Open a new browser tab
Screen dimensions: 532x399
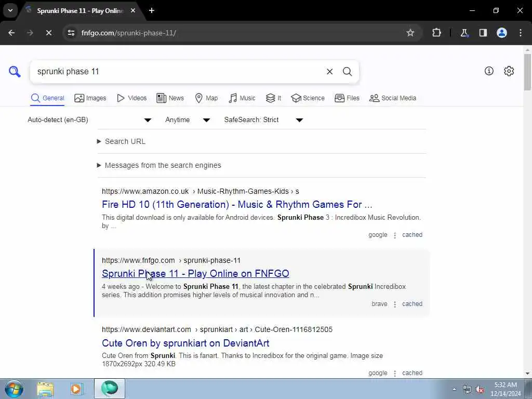pyautogui.click(x=152, y=10)
